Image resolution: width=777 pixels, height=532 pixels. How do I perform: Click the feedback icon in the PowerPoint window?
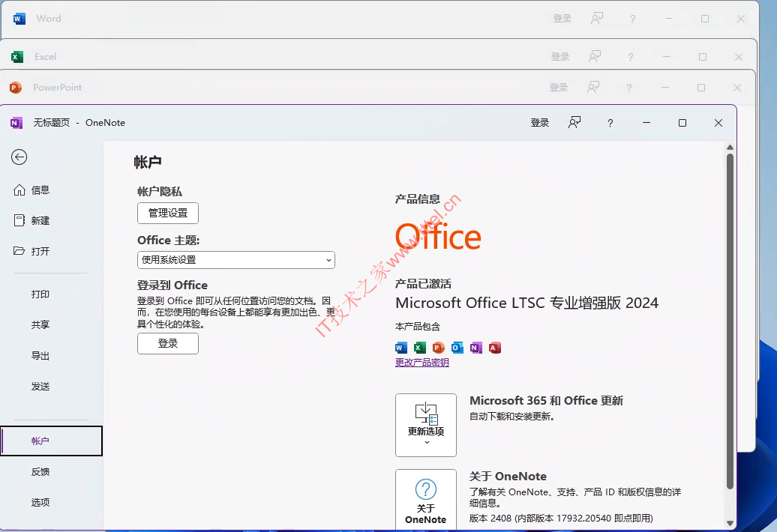tap(593, 88)
